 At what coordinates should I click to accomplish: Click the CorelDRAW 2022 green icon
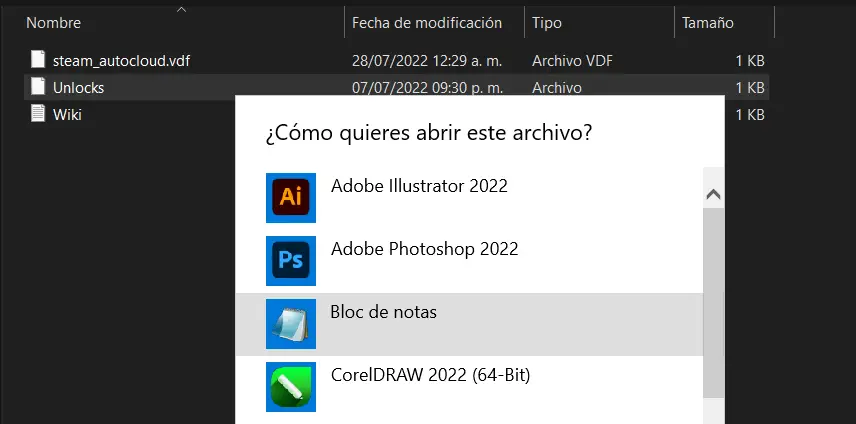click(x=290, y=387)
